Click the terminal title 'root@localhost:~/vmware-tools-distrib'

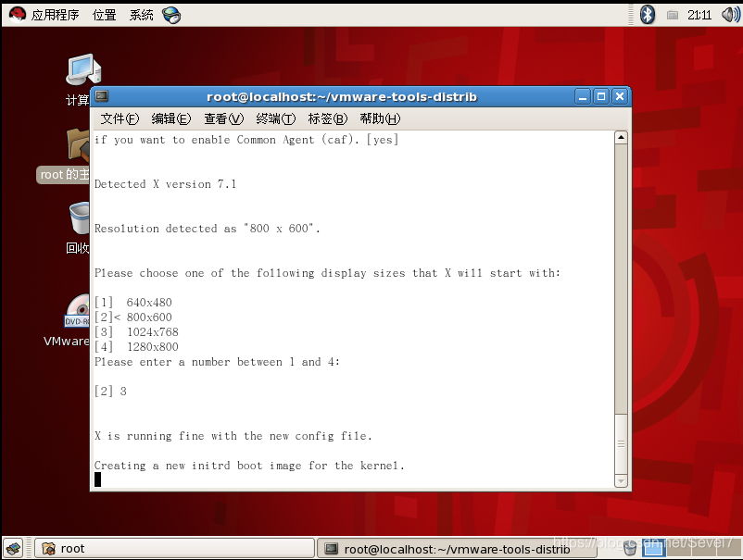tap(342, 97)
